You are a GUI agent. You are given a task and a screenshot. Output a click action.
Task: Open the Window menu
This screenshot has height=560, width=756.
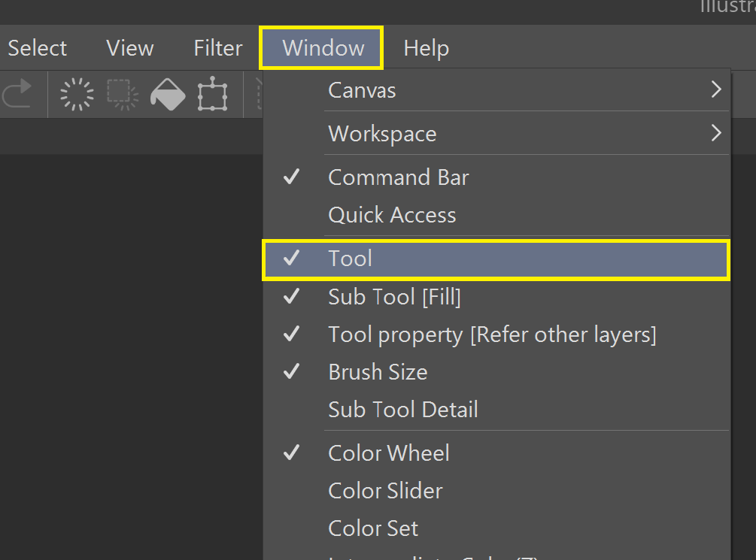tap(323, 48)
